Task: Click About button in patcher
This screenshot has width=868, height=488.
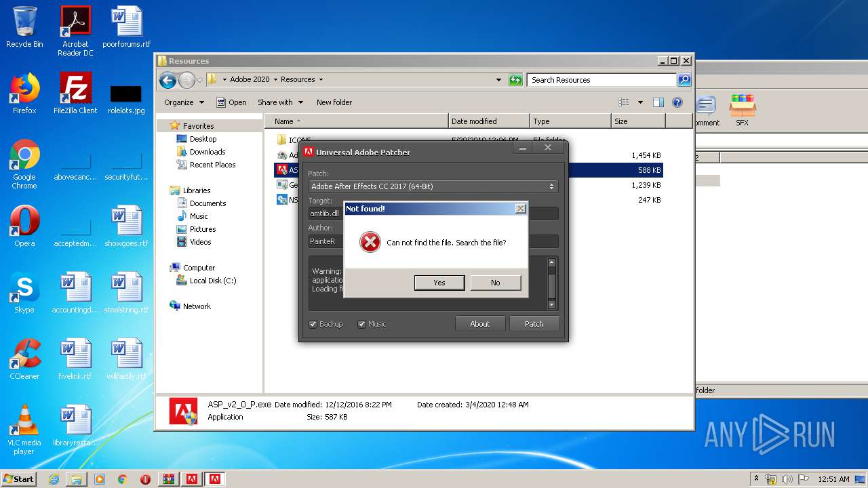Action: coord(480,324)
